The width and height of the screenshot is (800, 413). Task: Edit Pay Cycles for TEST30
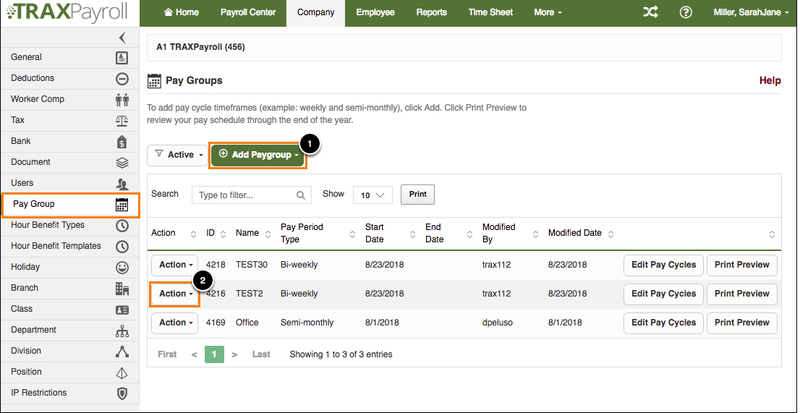click(664, 265)
